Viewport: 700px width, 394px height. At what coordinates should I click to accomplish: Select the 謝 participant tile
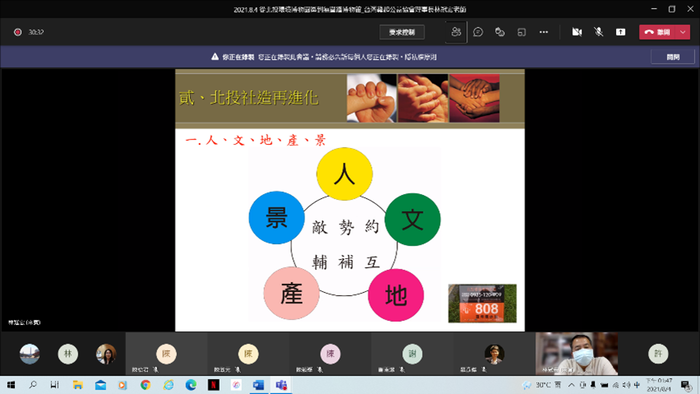point(412,353)
